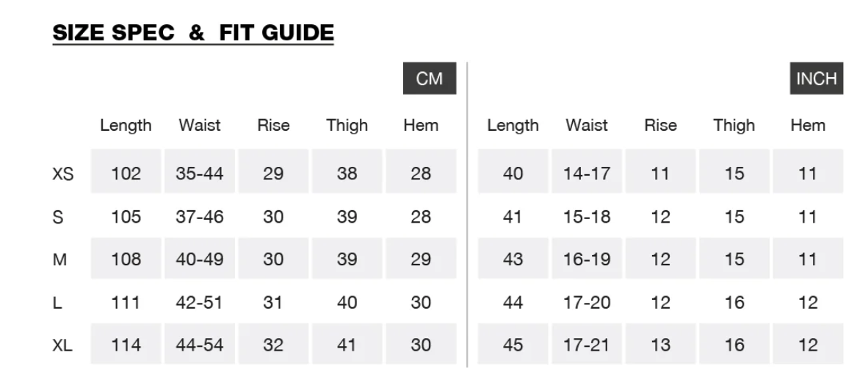Select the XS size row label
This screenshot has height=380, width=868.
[x=62, y=174]
